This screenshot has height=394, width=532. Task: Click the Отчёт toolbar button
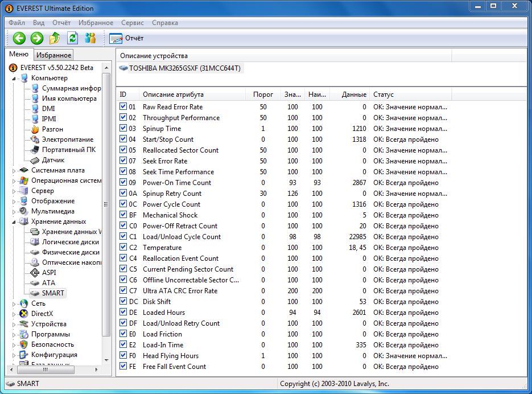point(127,38)
